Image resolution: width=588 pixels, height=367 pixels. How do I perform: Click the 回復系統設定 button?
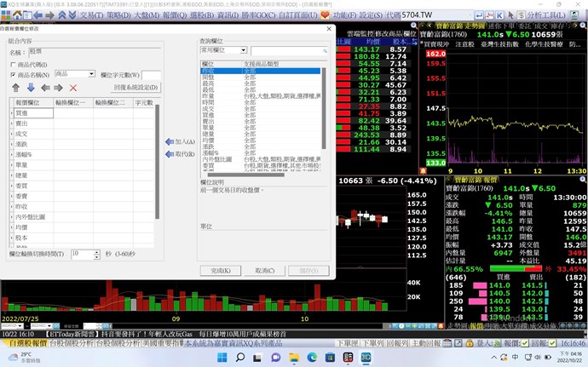(x=135, y=88)
